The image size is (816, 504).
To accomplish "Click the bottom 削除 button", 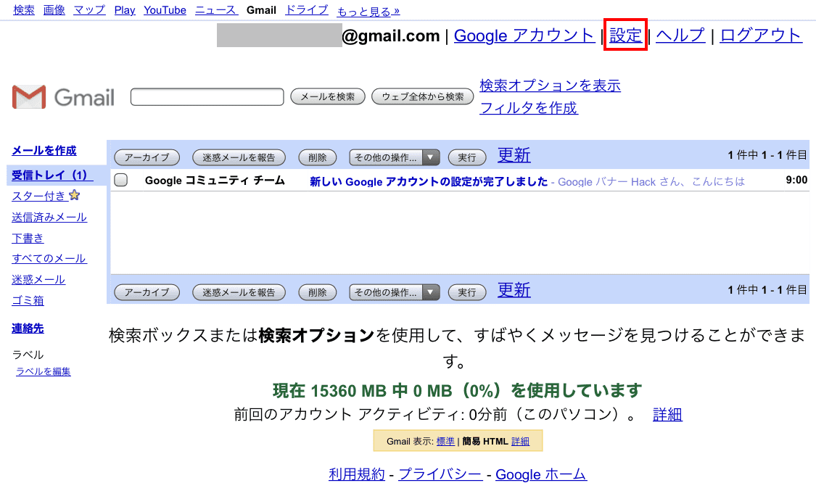I will (x=318, y=292).
